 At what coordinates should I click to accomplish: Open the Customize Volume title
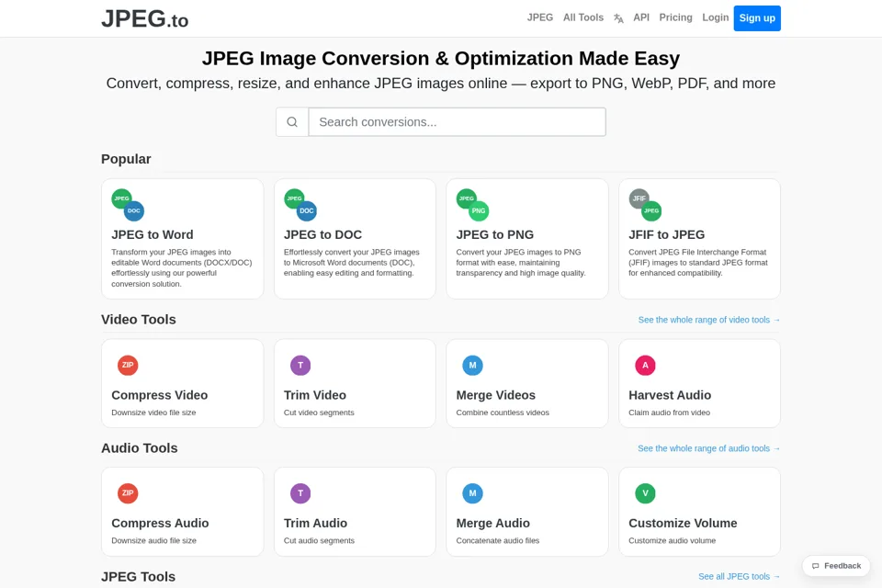pyautogui.click(x=683, y=524)
